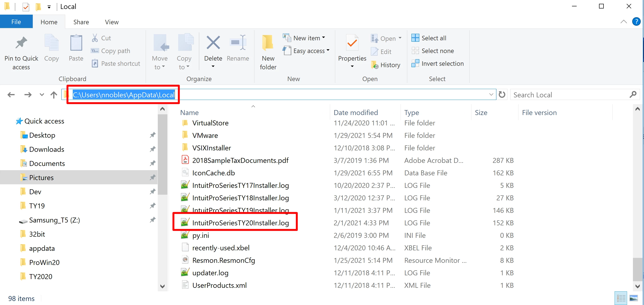
Task: Click Select all
Action: (x=429, y=38)
